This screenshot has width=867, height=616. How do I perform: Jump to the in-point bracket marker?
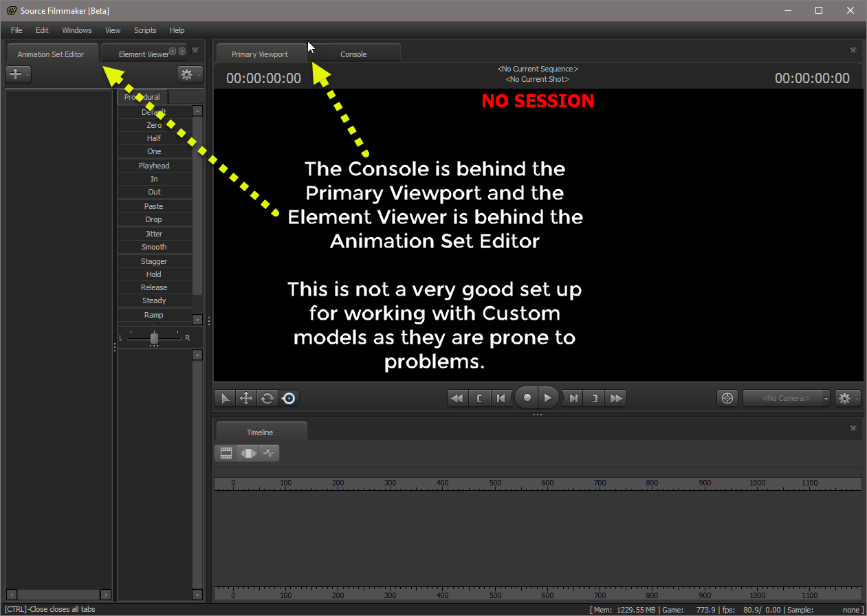click(x=479, y=398)
